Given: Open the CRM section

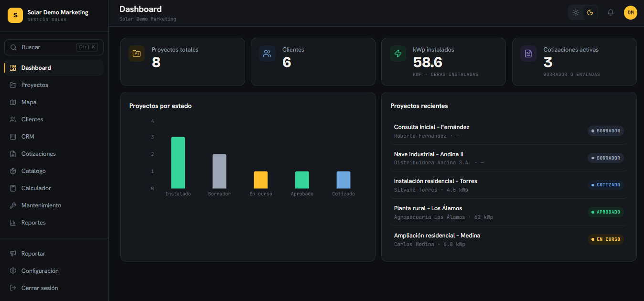Looking at the screenshot, I should point(54,137).
